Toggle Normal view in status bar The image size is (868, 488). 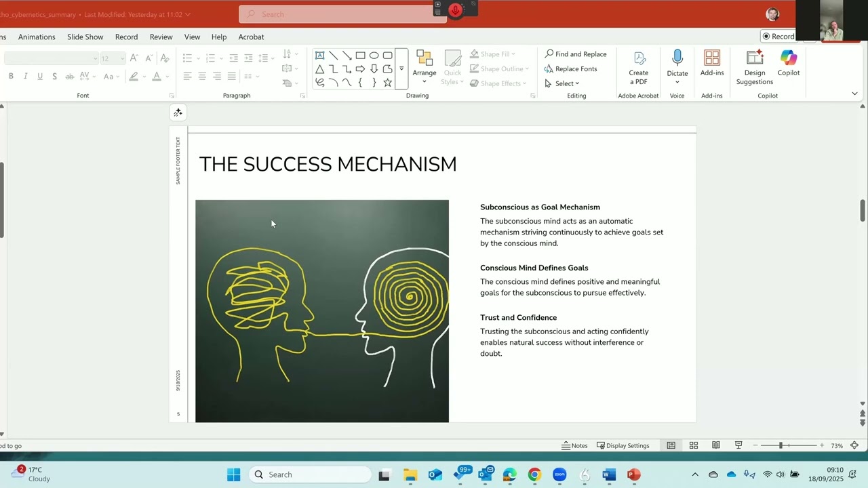click(671, 445)
